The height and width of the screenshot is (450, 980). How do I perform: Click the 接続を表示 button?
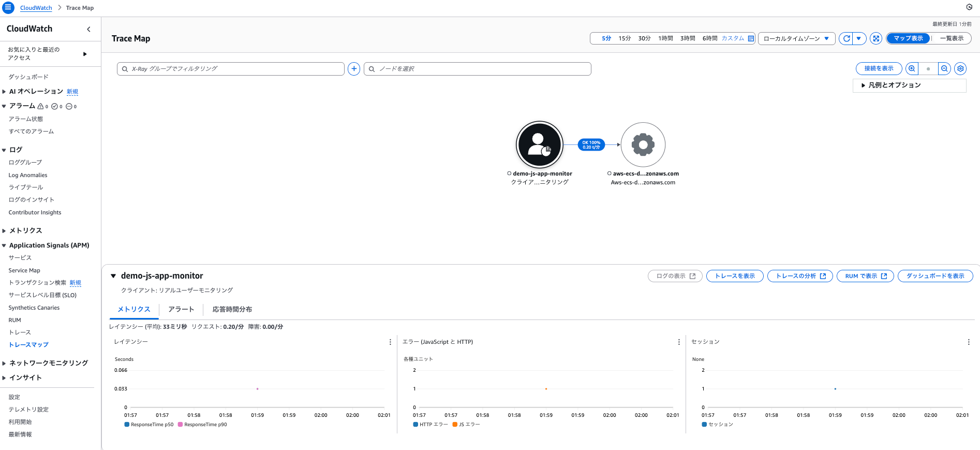[879, 68]
